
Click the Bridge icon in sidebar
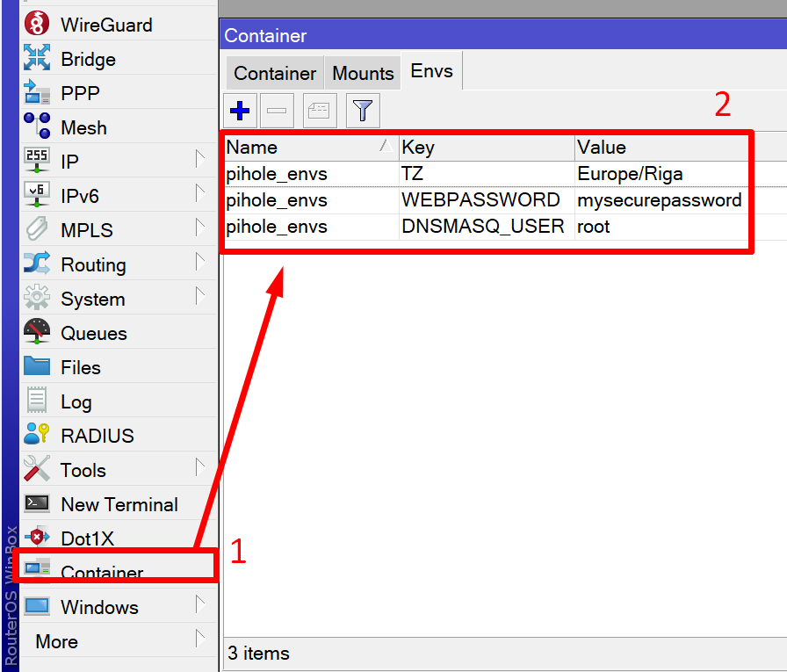tap(37, 58)
